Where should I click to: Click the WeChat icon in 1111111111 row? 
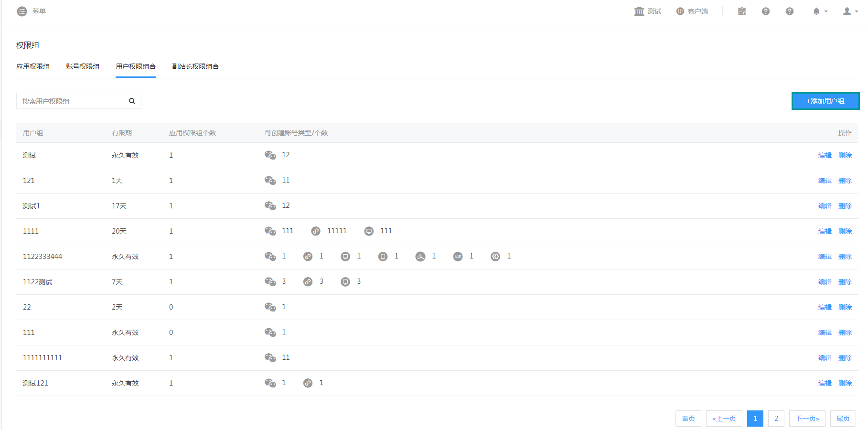(x=270, y=357)
